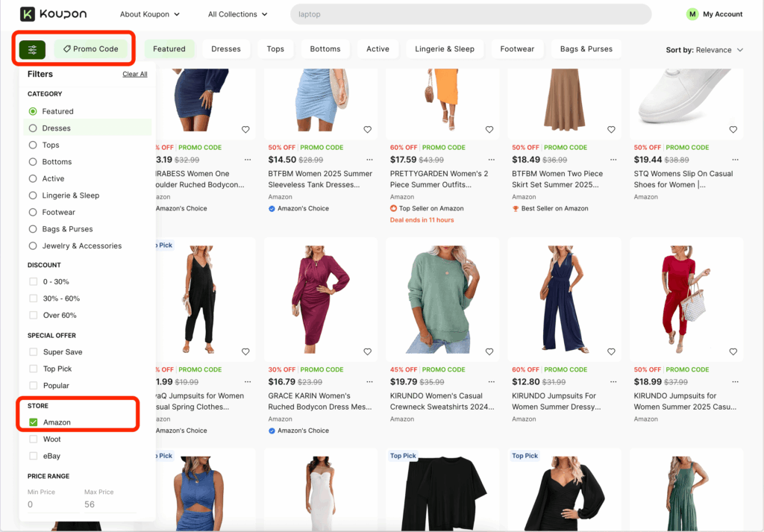Favorite the GRACE KARIN Ruched Bodycon Dress
The image size is (764, 532).
click(367, 351)
